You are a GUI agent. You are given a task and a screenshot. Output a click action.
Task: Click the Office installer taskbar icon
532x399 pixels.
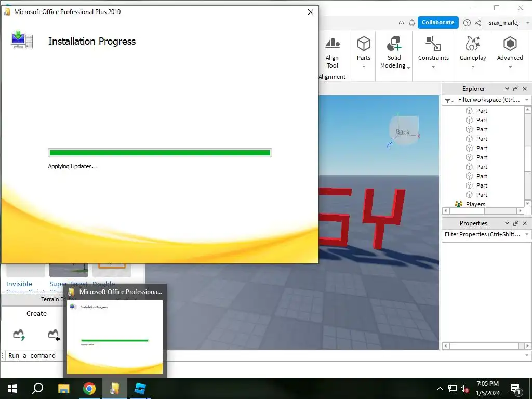click(x=115, y=389)
